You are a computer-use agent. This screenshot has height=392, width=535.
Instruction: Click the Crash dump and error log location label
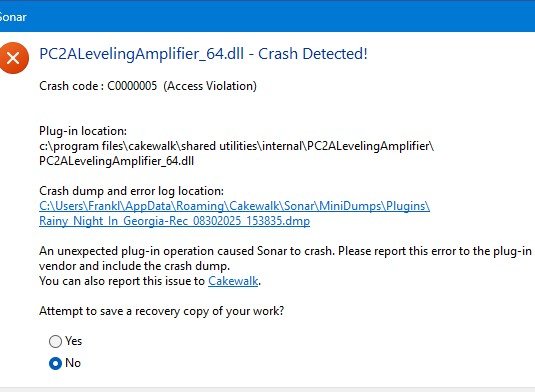(x=131, y=191)
